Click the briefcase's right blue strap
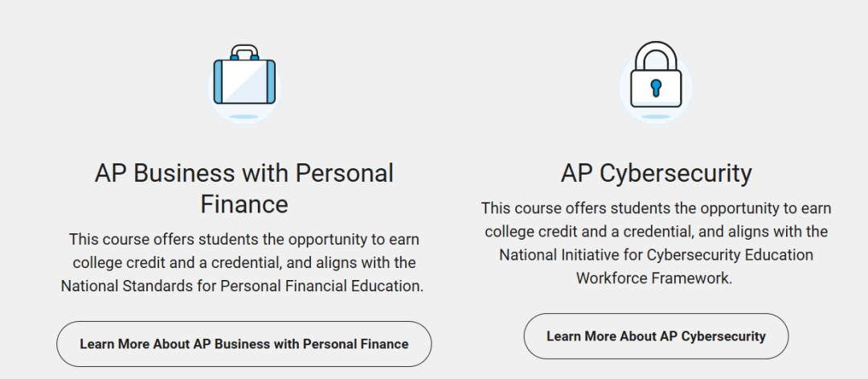The image size is (868, 379). coord(270,82)
